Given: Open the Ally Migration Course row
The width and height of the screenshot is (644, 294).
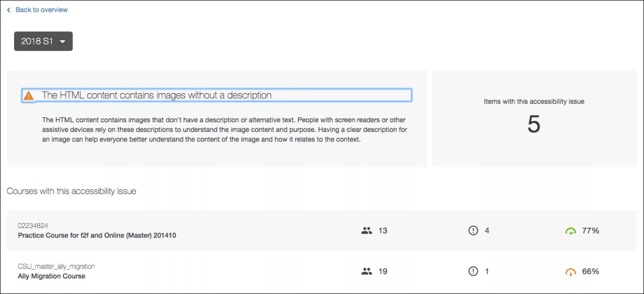Looking at the screenshot, I should click(51, 276).
